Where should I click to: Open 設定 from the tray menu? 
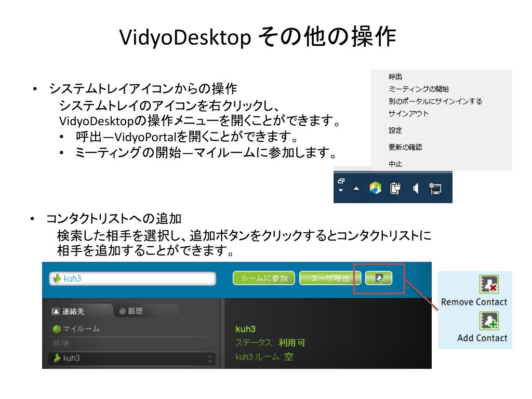(x=395, y=130)
